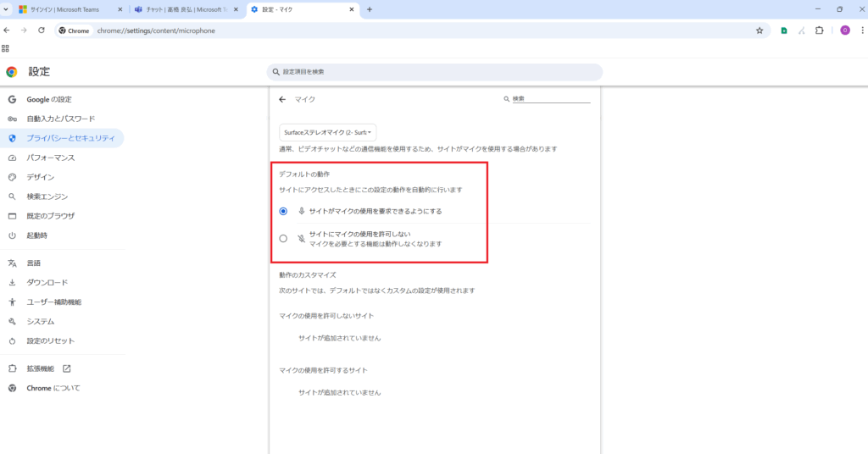This screenshot has width=868, height=454.
Task: Open the extensions puzzle icon in toolbar
Action: click(819, 30)
